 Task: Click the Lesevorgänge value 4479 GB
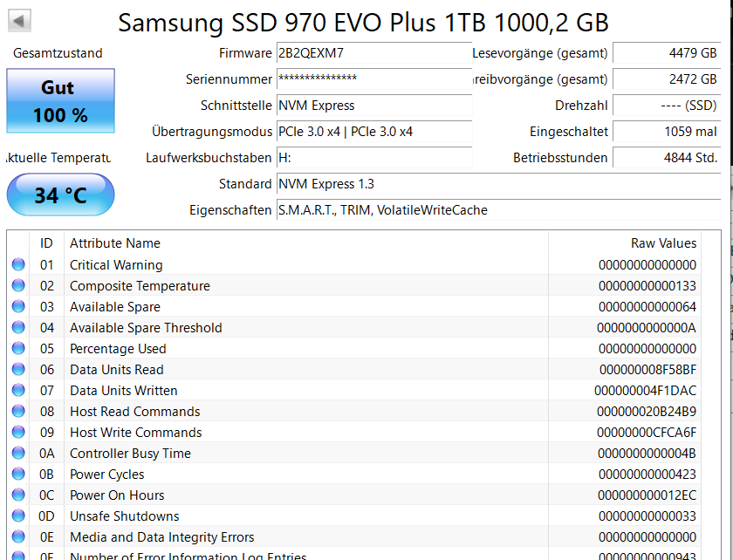pos(667,53)
